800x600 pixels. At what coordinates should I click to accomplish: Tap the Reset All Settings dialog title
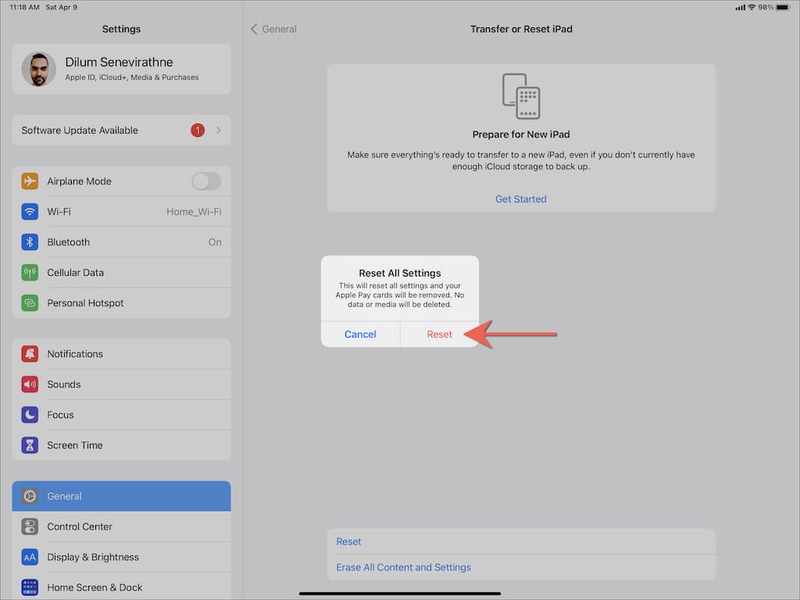click(x=400, y=273)
